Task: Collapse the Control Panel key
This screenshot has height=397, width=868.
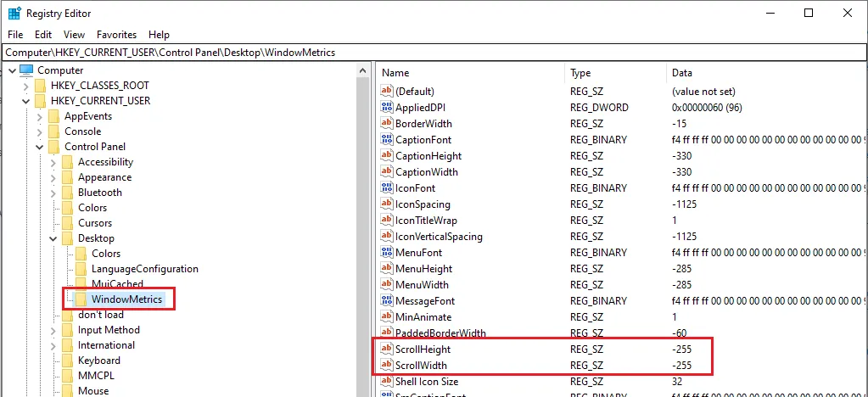Action: click(x=39, y=147)
